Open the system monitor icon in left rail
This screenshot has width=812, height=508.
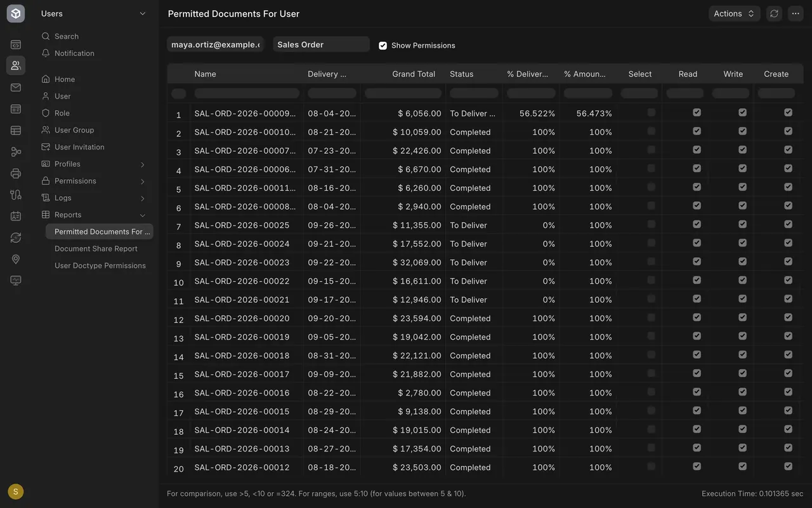coord(16,281)
